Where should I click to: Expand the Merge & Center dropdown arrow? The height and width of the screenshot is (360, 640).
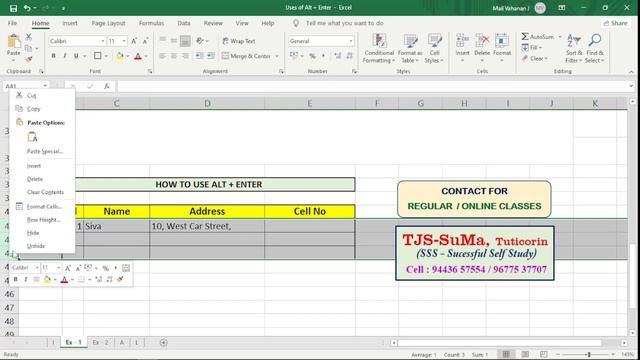click(x=276, y=56)
